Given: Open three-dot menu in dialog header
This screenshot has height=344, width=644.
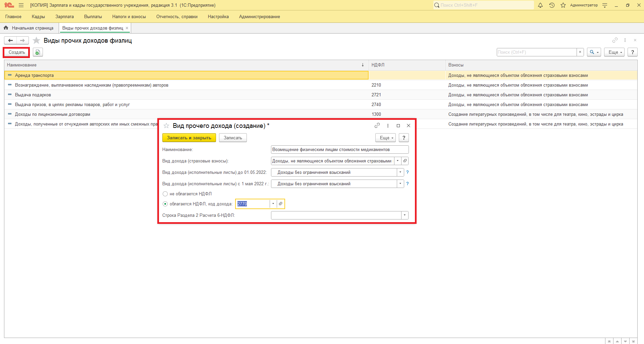Looking at the screenshot, I should (x=388, y=126).
